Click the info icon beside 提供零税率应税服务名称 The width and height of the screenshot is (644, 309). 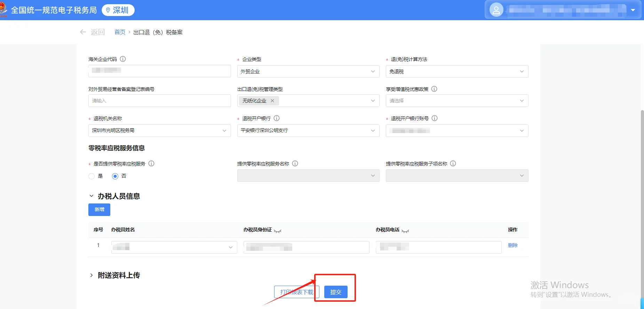tap(295, 163)
